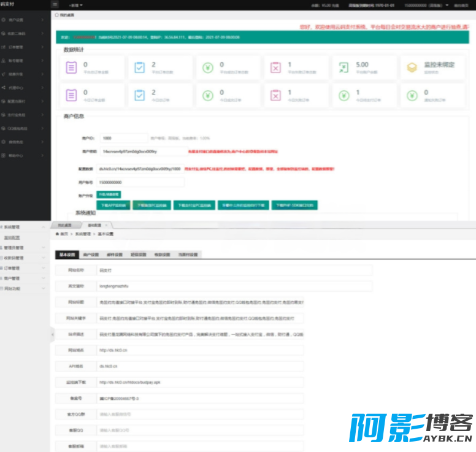Click the collapse arrow handle on the lower sidebar edge
This screenshot has width=476, height=452.
pyautogui.click(x=52, y=334)
